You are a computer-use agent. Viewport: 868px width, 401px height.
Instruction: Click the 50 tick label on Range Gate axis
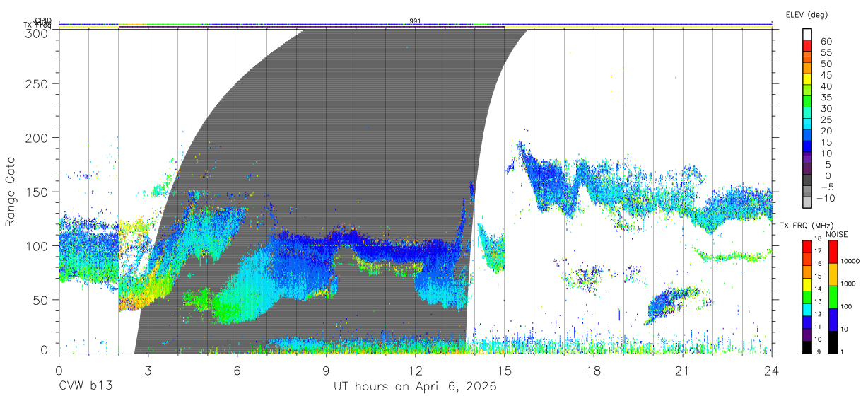tap(41, 300)
